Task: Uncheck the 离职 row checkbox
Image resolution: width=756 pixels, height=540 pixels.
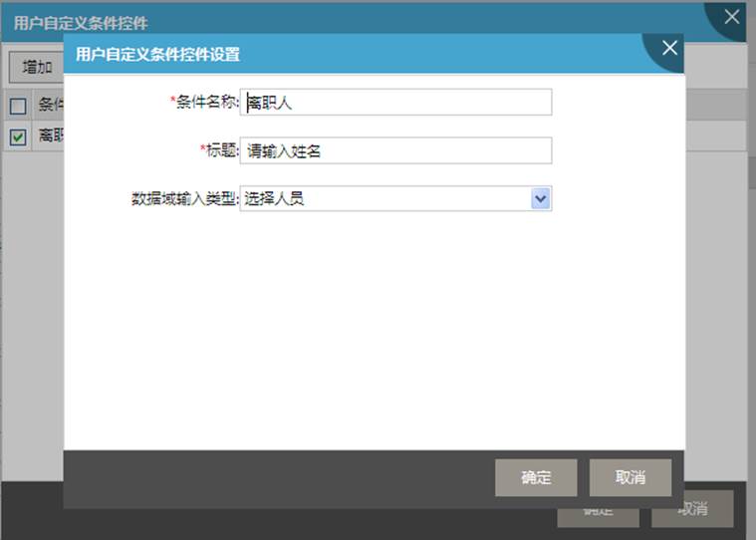Action: (18, 137)
